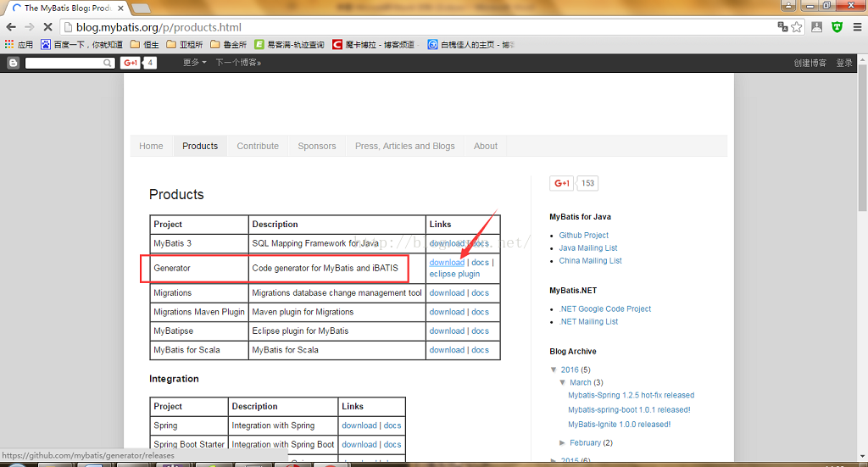Click the Blogger navbar search field
Viewport: 868px width, 467px height.
point(64,63)
